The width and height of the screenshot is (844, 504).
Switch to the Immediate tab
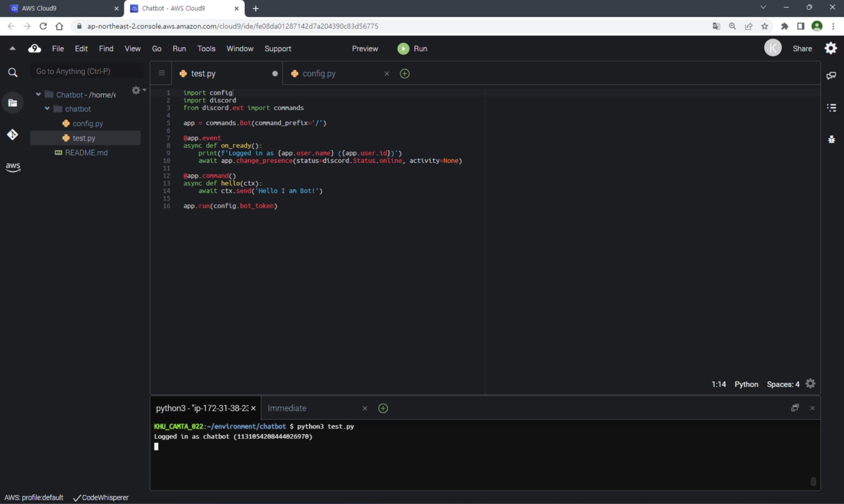[x=287, y=408]
